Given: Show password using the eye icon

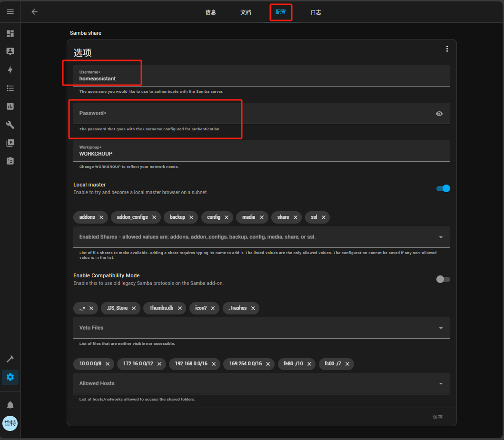Looking at the screenshot, I should tap(439, 114).
